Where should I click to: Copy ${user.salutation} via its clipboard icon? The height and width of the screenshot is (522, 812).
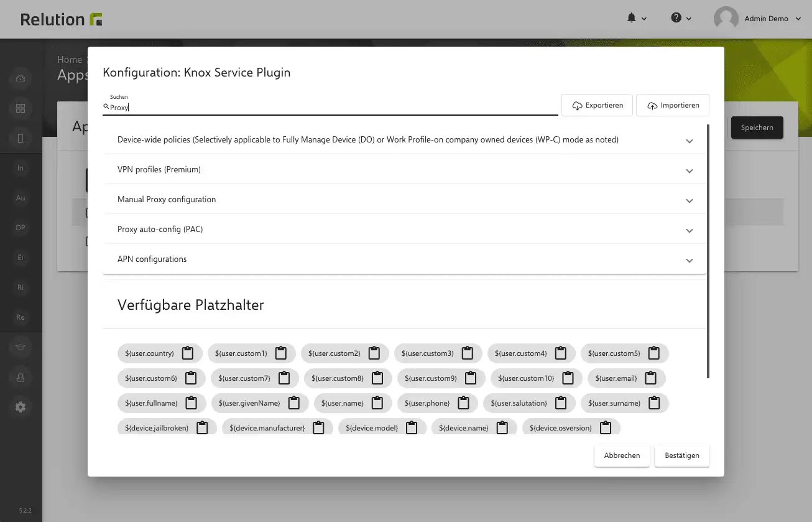561,403
